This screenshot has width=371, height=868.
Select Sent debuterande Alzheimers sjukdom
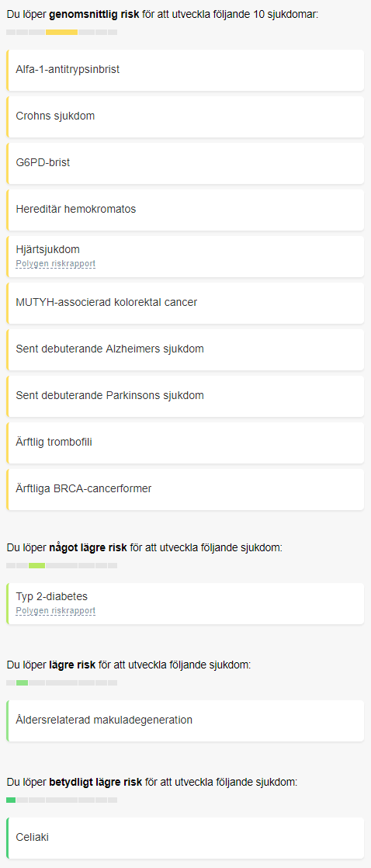point(185,349)
